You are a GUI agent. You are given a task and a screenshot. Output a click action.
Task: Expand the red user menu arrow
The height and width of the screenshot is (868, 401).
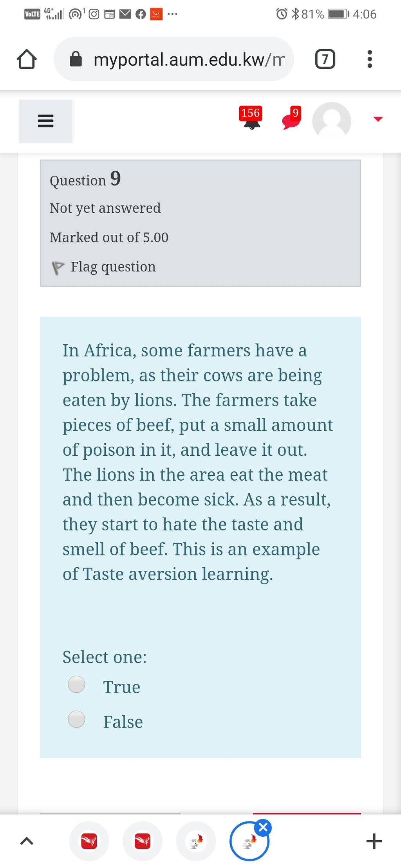pos(378,119)
